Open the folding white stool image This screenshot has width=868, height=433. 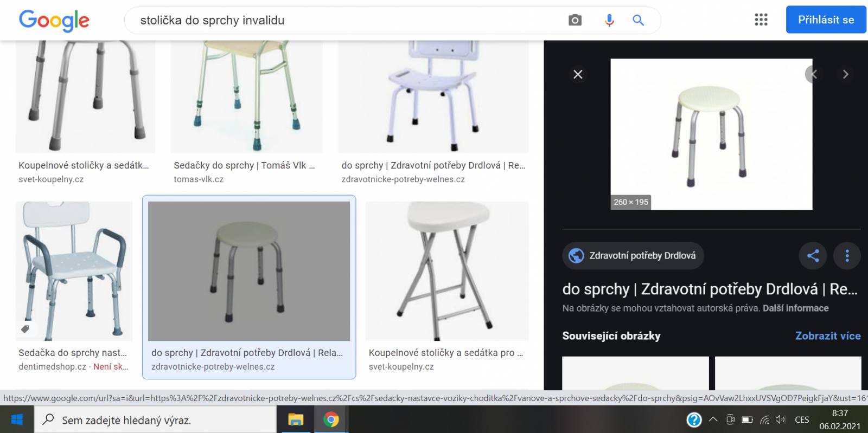tap(447, 271)
